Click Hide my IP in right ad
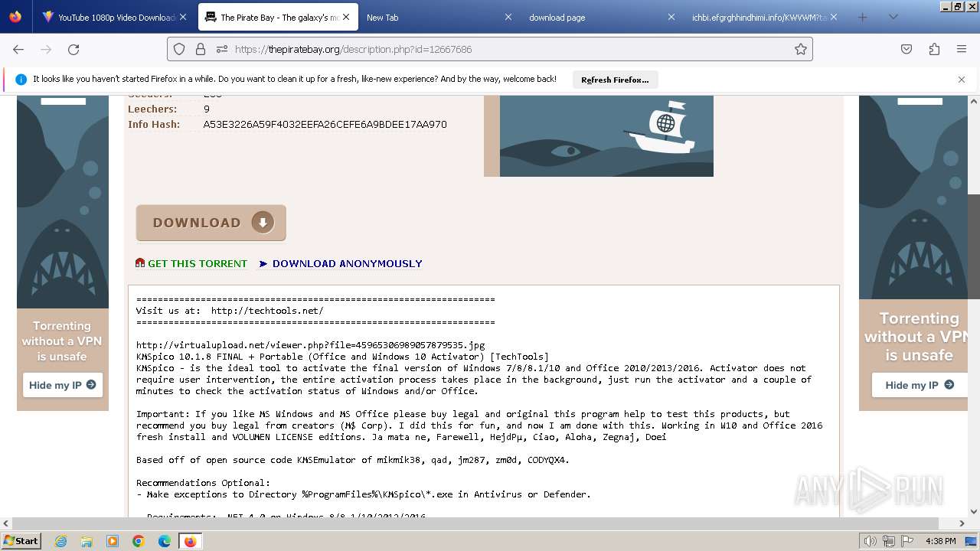 (x=920, y=385)
